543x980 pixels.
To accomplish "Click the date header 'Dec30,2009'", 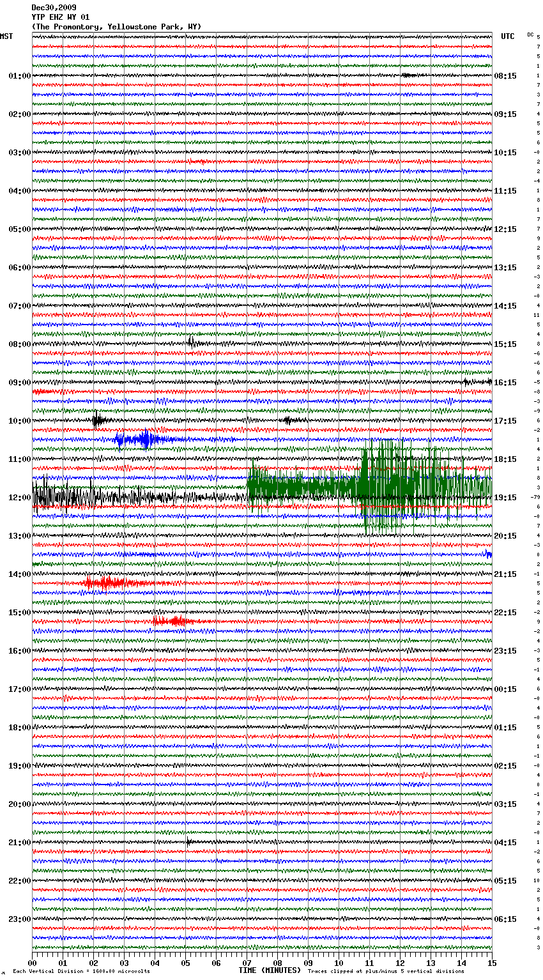I will pos(54,8).
